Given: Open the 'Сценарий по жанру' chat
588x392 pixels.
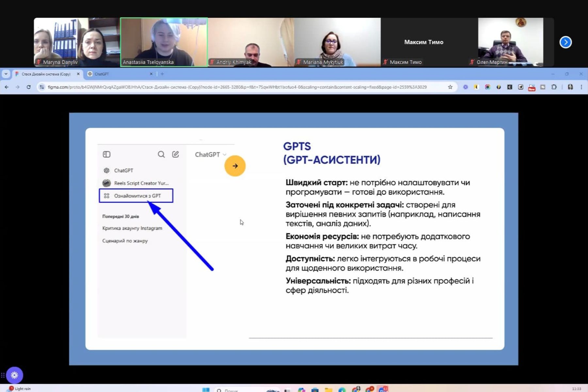Looking at the screenshot, I should coord(125,241).
